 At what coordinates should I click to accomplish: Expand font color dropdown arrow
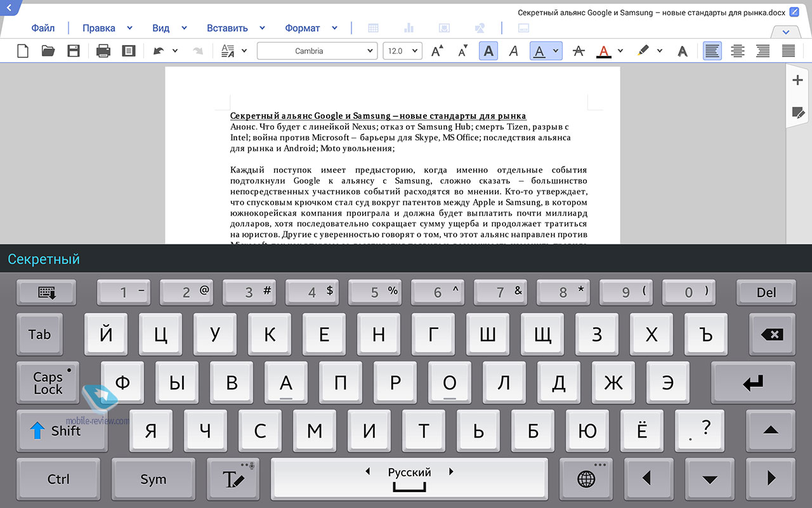point(620,51)
